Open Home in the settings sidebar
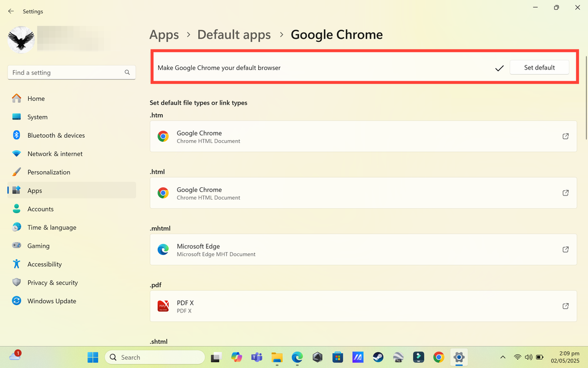The height and width of the screenshot is (368, 588). tap(72, 98)
